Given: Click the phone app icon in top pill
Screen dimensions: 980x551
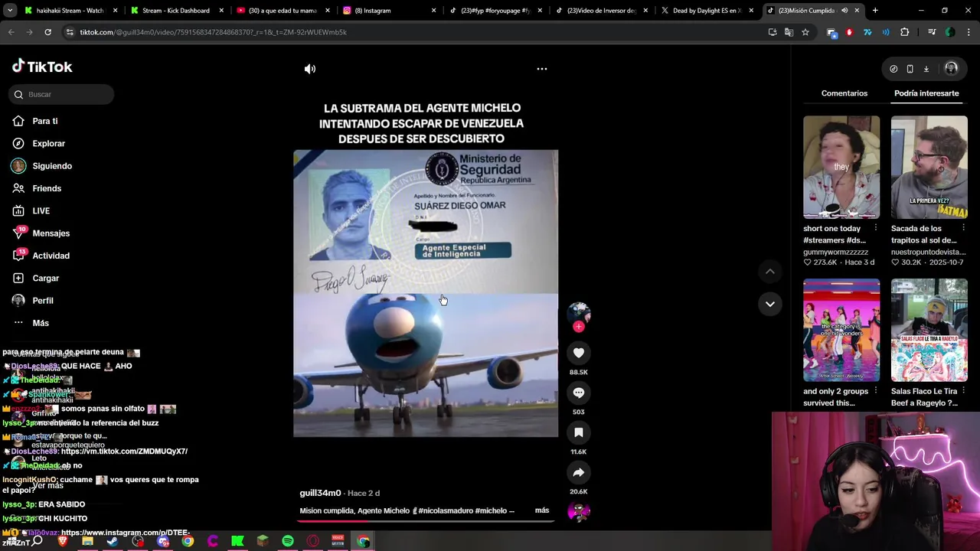Looking at the screenshot, I should 910,69.
